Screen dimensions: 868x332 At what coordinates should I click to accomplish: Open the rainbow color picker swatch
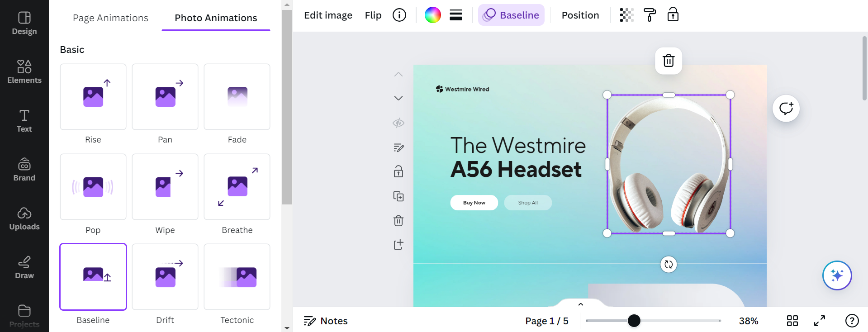tap(432, 15)
